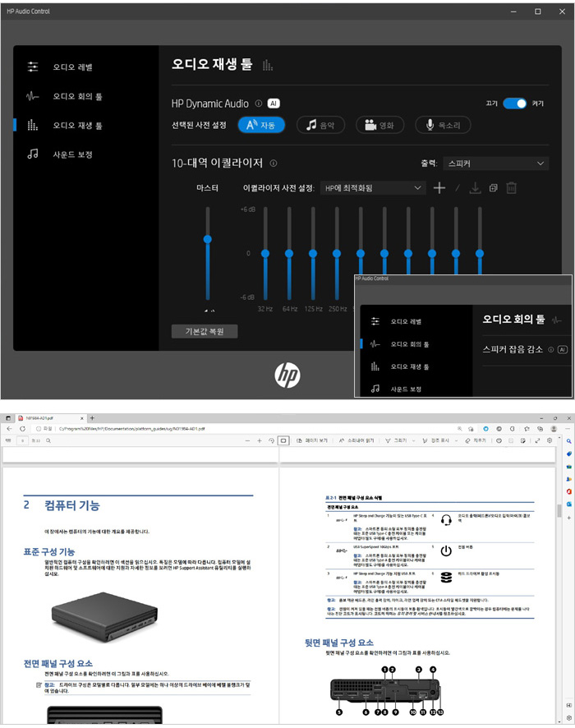Viewport: 575px width, 728px height.
Task: Select the 자동 preset
Action: (261, 125)
